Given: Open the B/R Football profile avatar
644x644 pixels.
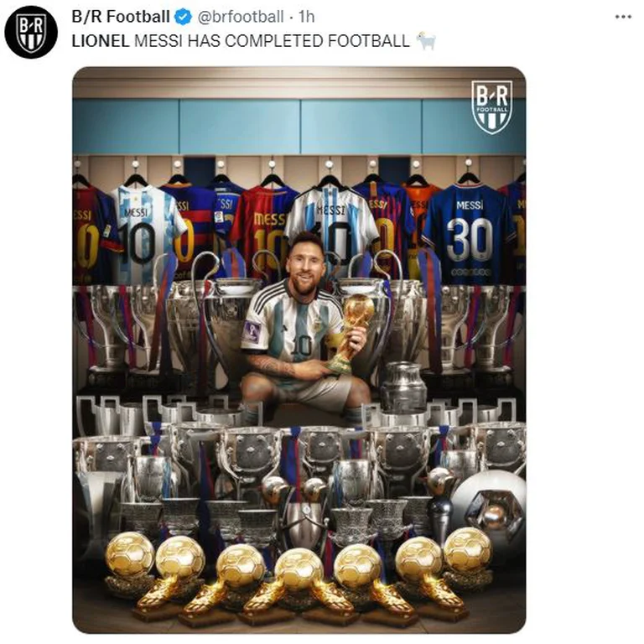Looking at the screenshot, I should (31, 32).
